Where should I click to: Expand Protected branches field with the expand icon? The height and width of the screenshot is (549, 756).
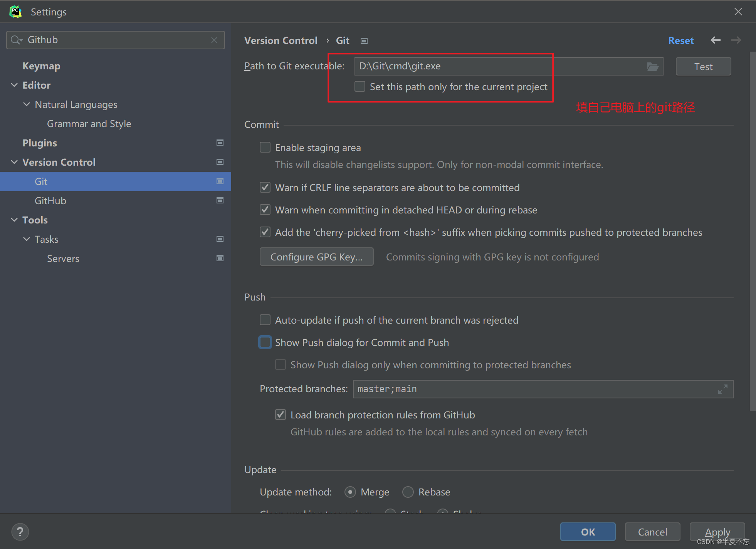[x=723, y=389]
